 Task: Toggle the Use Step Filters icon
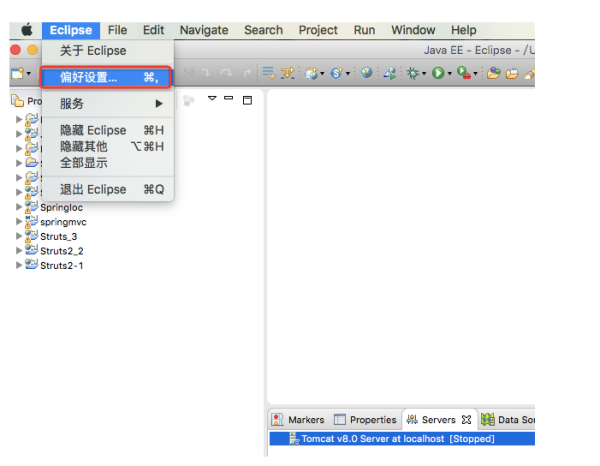coord(288,73)
